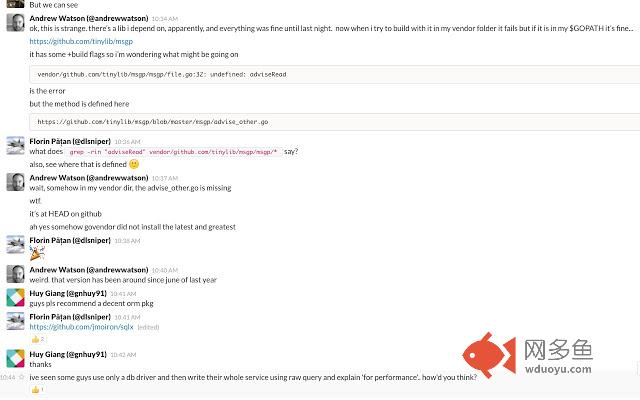Open the github.com/jmoiron/sqlx link
The width and height of the screenshot is (640, 400).
81,327
